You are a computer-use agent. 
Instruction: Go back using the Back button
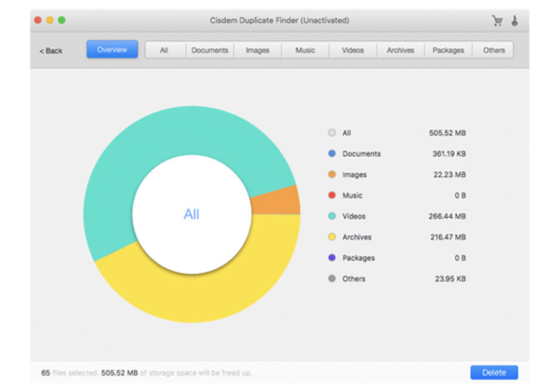51,51
